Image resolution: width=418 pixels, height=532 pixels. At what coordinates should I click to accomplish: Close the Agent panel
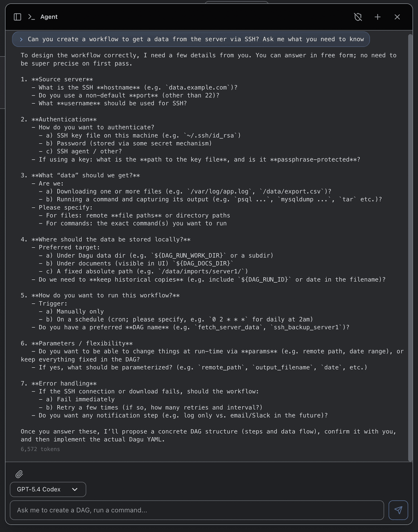(x=397, y=17)
